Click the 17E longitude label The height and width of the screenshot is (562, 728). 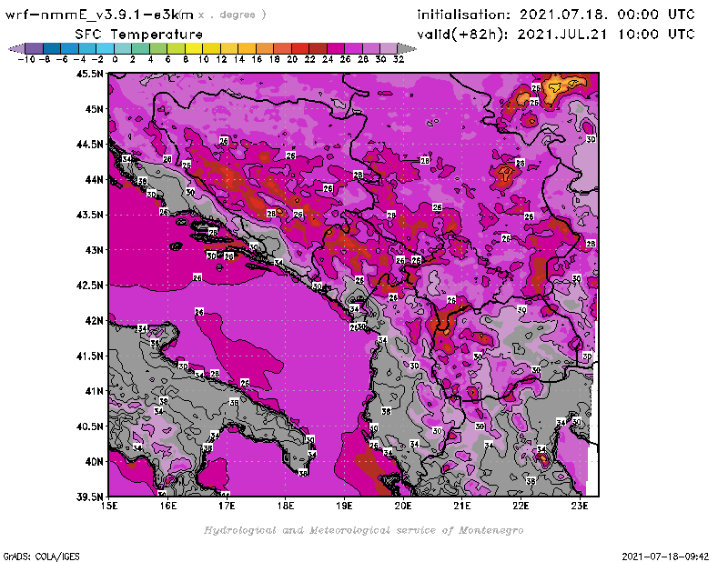click(227, 507)
